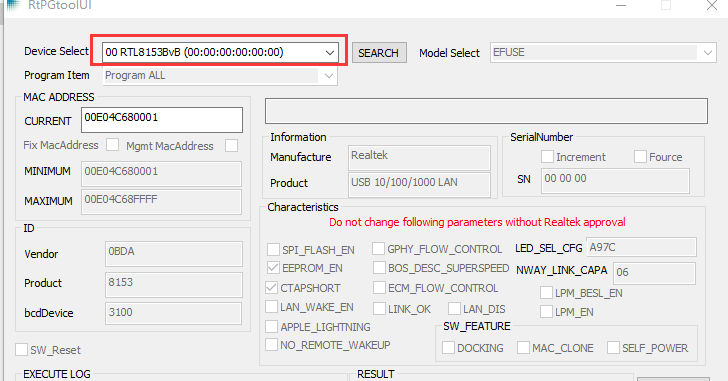Toggle the Fource checkbox

640,156
